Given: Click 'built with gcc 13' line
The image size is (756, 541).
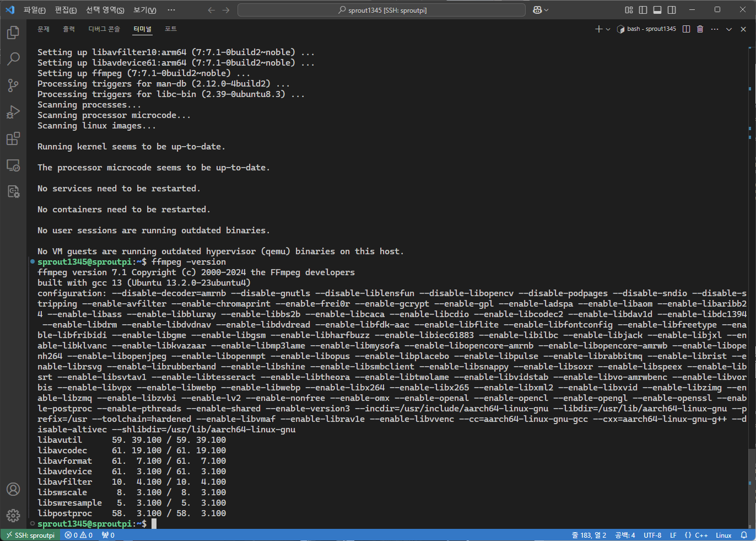Looking at the screenshot, I should click(144, 282).
